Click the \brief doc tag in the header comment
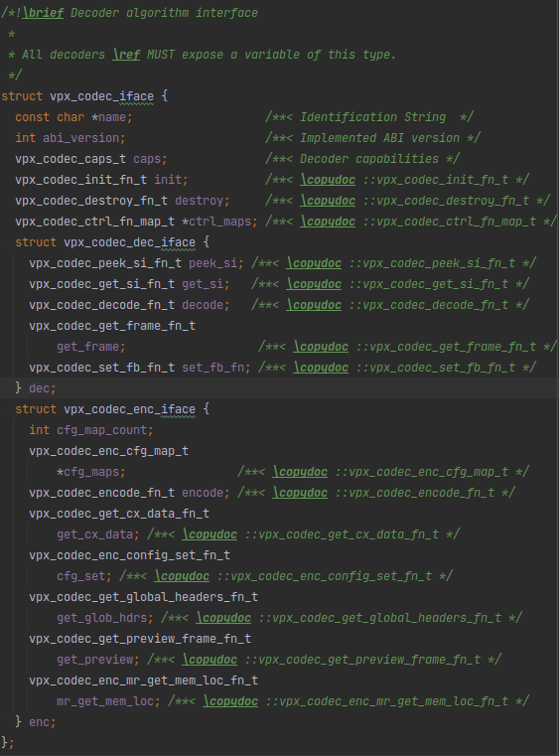Viewport: 559px width, 756px height. click(x=43, y=13)
